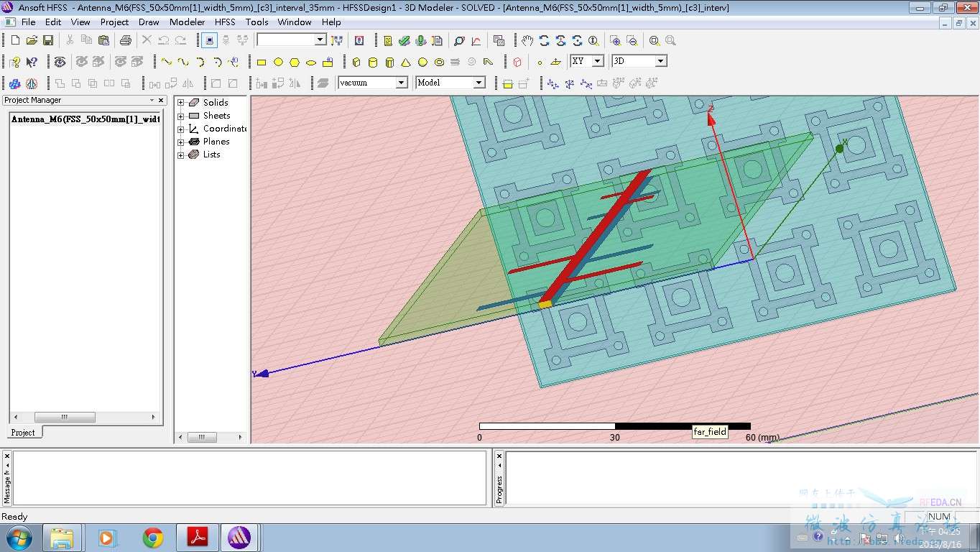Select the Draw Rectangle tool

tap(262, 62)
